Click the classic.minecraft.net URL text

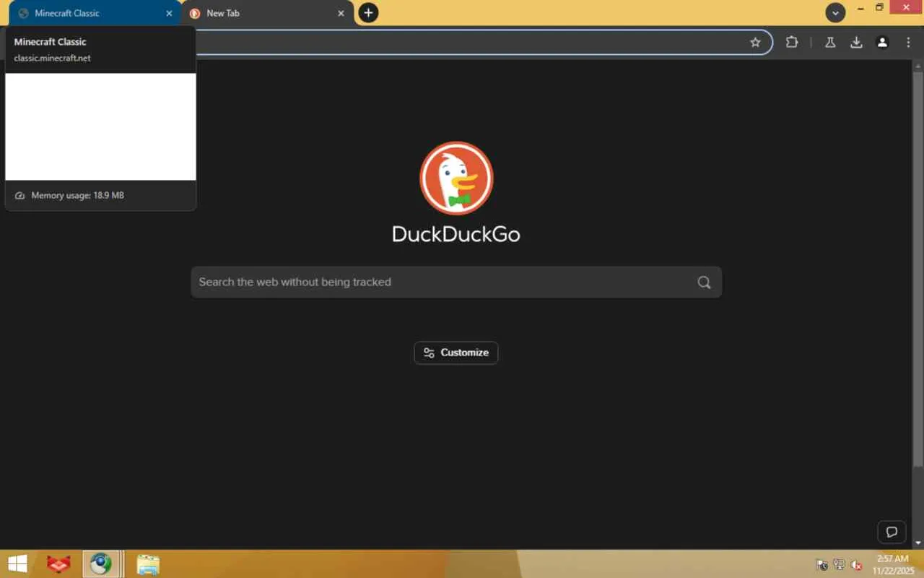point(53,58)
